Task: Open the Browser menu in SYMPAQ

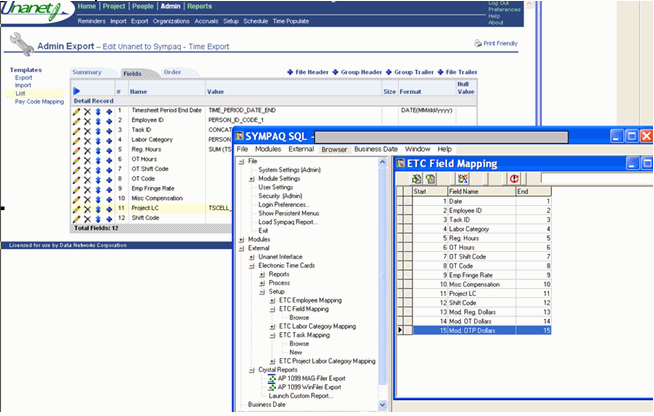Action: point(334,149)
